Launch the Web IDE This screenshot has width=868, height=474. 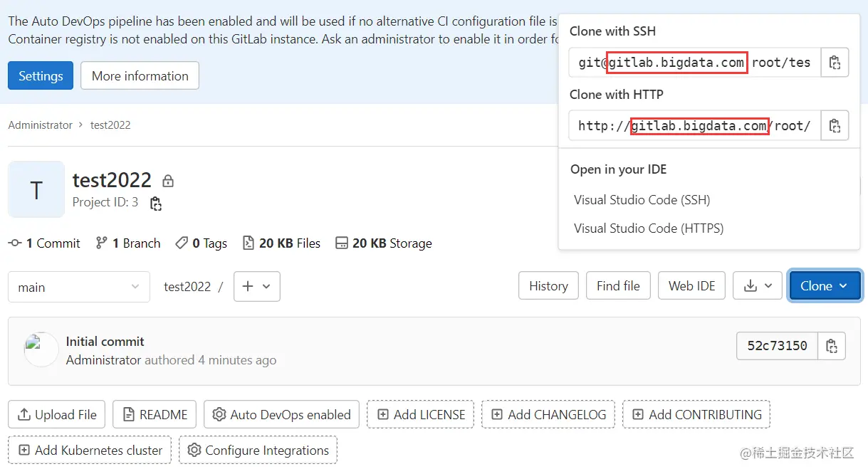tap(691, 286)
